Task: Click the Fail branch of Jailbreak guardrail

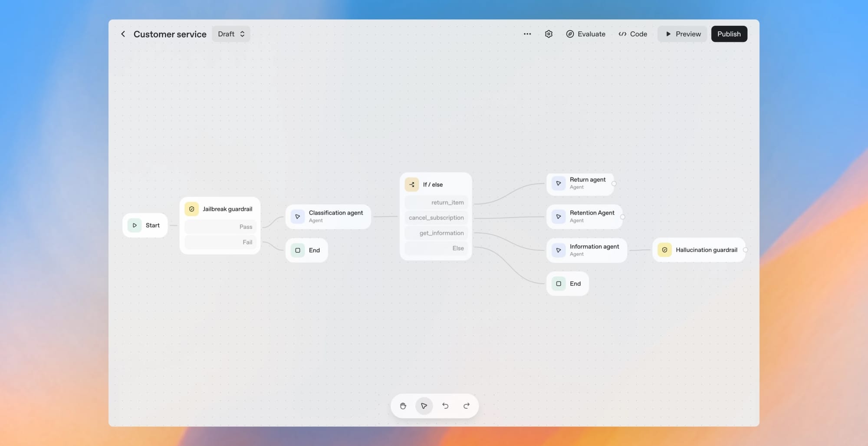Action: [220, 242]
